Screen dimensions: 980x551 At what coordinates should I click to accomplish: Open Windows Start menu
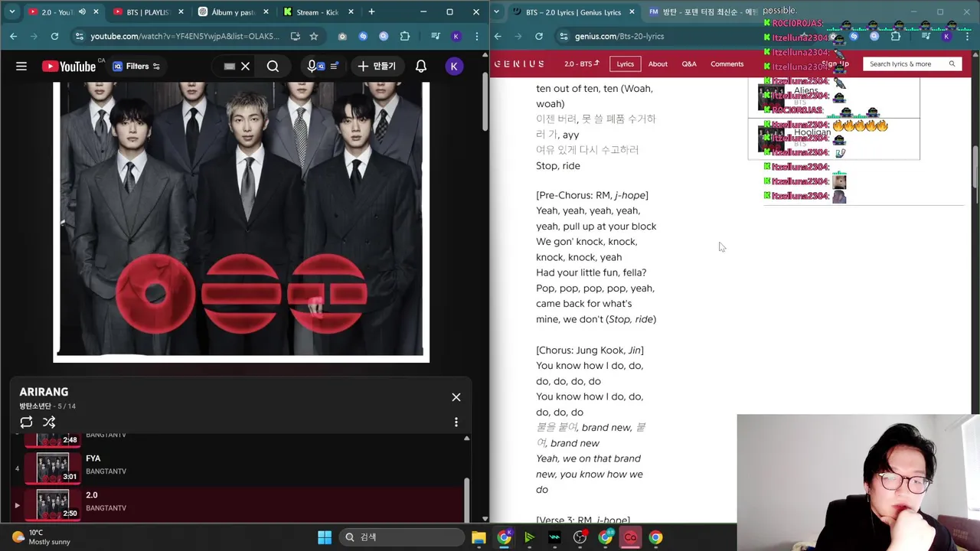pyautogui.click(x=325, y=537)
